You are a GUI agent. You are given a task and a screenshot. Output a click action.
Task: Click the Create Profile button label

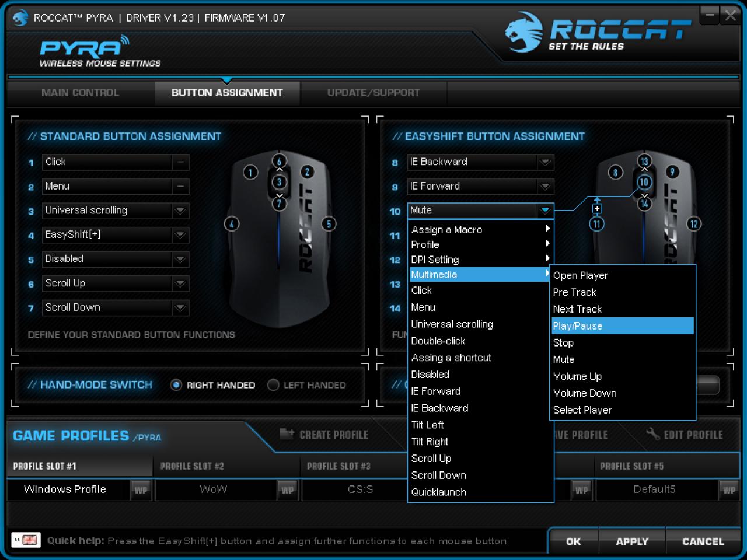(x=334, y=435)
